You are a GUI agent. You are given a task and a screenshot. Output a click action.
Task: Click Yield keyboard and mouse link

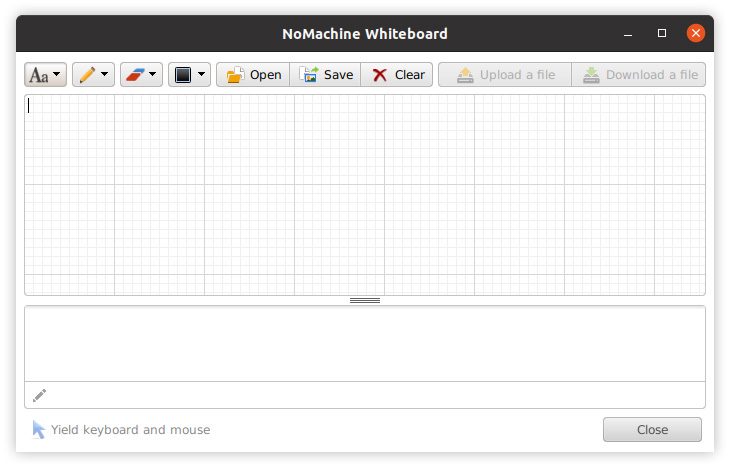[x=130, y=430]
